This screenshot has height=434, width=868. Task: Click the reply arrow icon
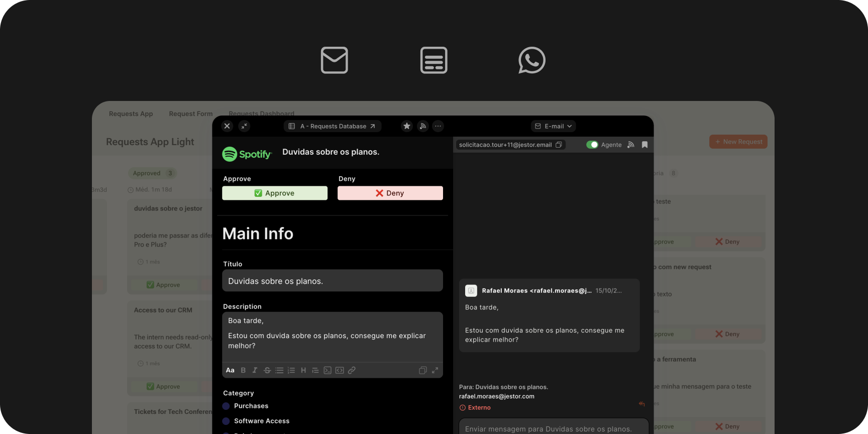(x=642, y=404)
